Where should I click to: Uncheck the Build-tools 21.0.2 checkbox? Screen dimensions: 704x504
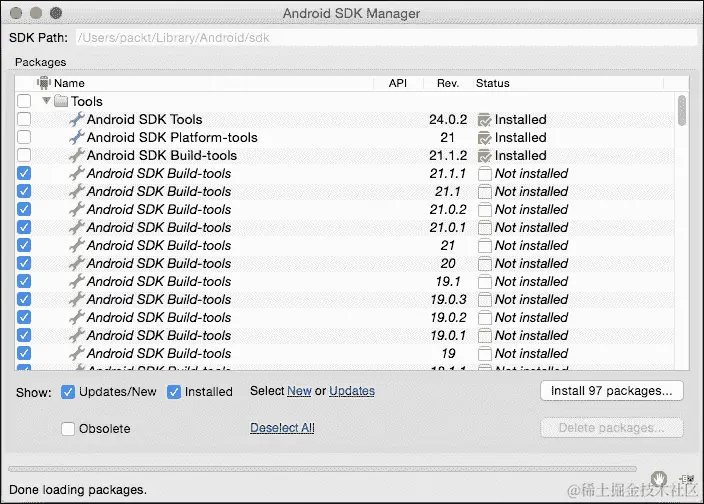(x=24, y=209)
